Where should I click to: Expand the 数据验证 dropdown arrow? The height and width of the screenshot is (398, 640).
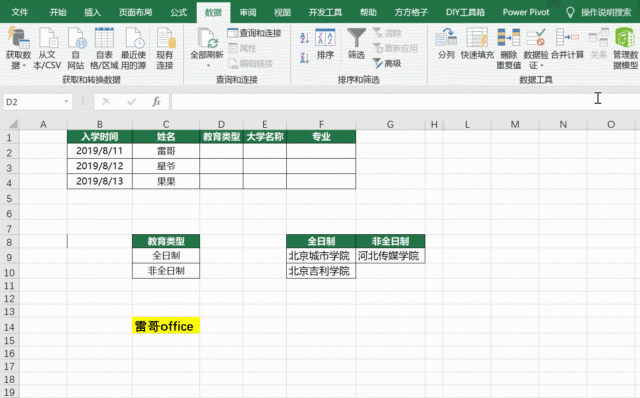tap(542, 65)
